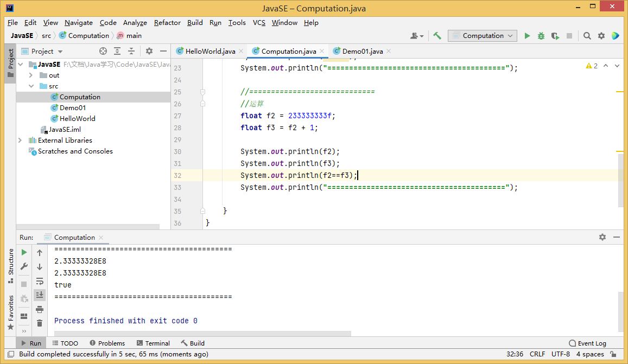This screenshot has height=364, width=628.
Task: Rerun Computation in Run panel
Action: [24, 252]
